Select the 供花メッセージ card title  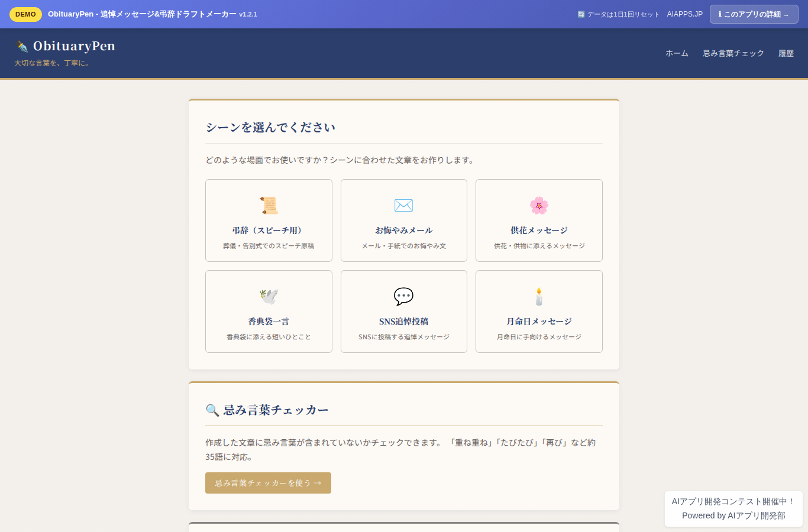[x=539, y=231]
